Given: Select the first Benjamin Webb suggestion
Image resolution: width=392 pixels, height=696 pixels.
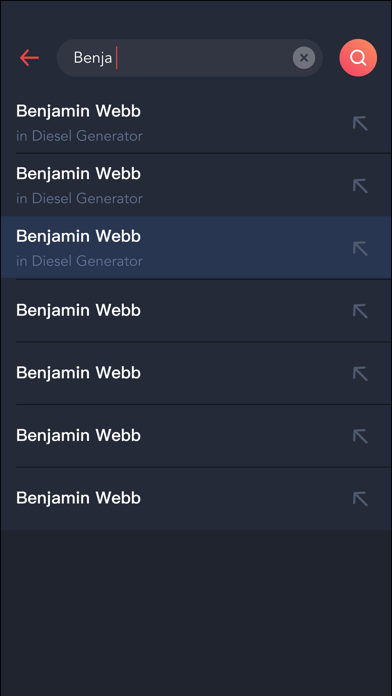Looking at the screenshot, I should point(196,123).
